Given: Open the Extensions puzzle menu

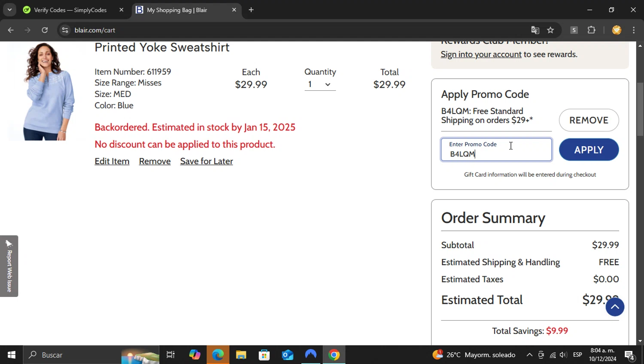Looking at the screenshot, I should point(592,30).
